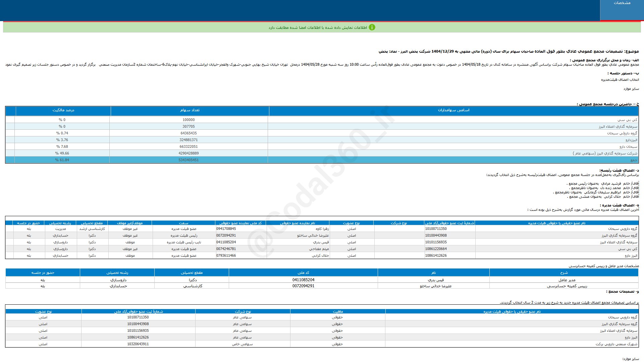Click observer line naming محمد زنده دل

[x=604, y=188]
